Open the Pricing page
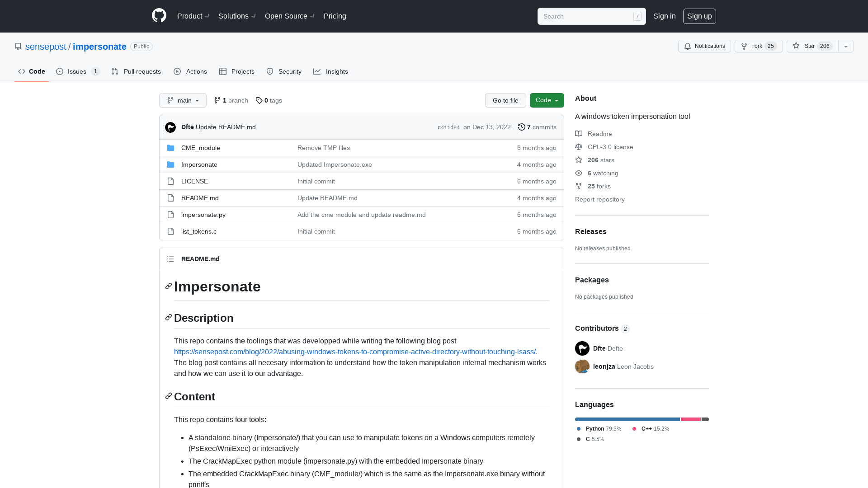The width and height of the screenshot is (868, 488). click(335, 16)
